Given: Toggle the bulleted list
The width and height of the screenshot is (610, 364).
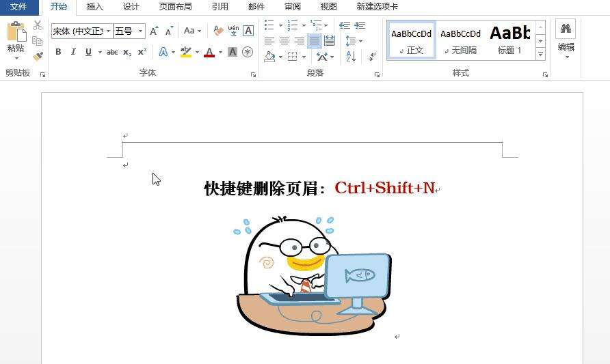Looking at the screenshot, I should pos(269,25).
